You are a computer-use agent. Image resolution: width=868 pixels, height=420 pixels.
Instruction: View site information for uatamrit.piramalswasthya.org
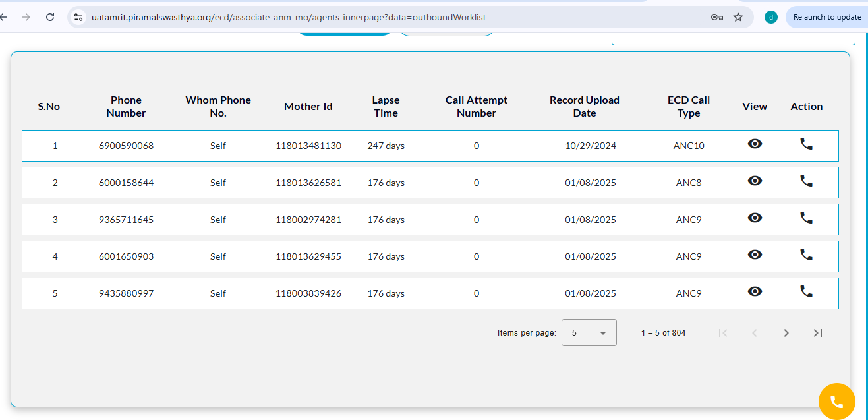[78, 17]
